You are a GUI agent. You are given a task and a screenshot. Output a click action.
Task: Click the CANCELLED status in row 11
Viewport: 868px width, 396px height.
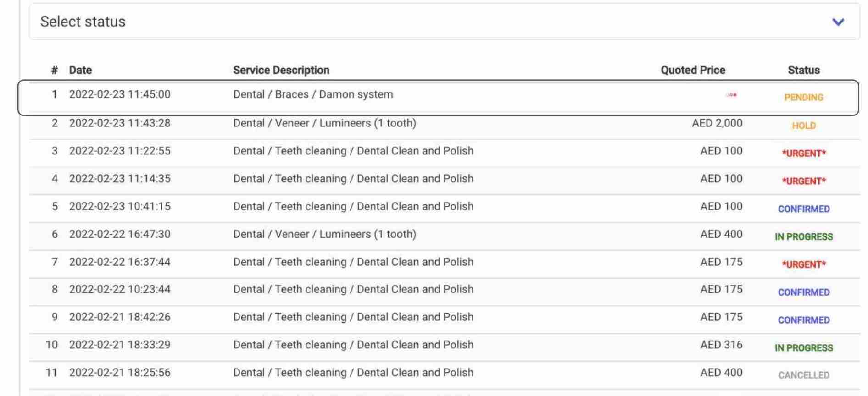(804, 375)
